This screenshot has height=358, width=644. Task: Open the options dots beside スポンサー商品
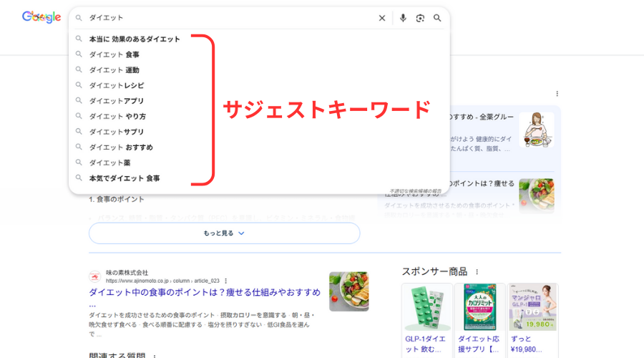click(477, 271)
